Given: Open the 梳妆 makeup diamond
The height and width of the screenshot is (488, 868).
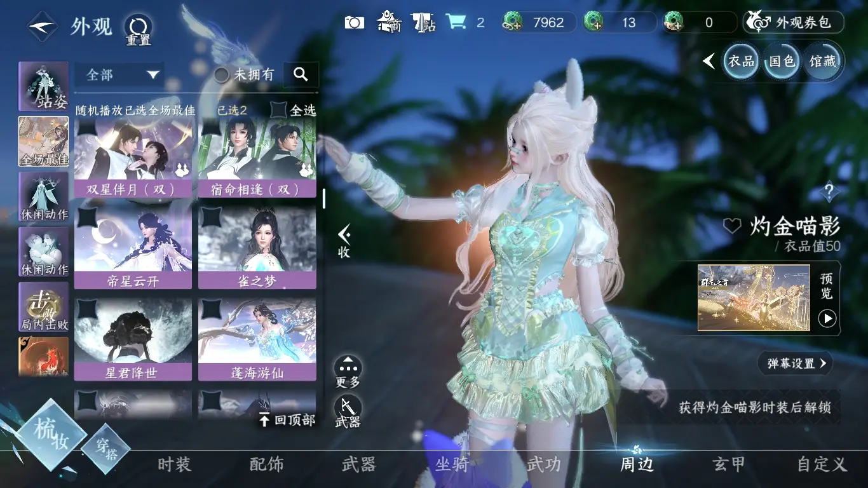Looking at the screenshot, I should point(51,435).
